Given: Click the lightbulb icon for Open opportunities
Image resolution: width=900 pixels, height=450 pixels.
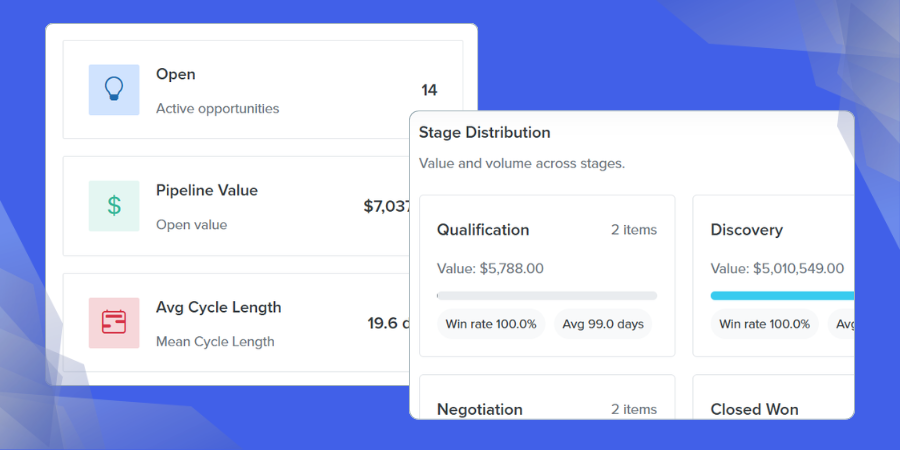Looking at the screenshot, I should [114, 90].
